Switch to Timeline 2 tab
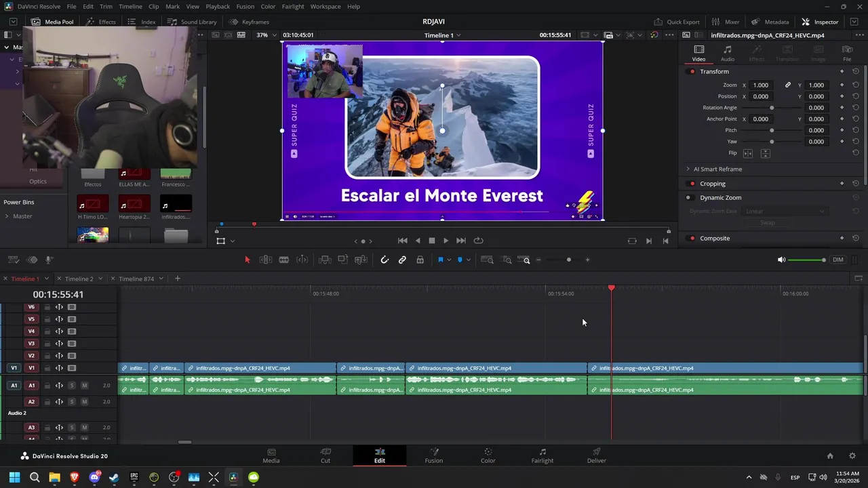Viewport: 868px width, 488px height. pos(79,279)
